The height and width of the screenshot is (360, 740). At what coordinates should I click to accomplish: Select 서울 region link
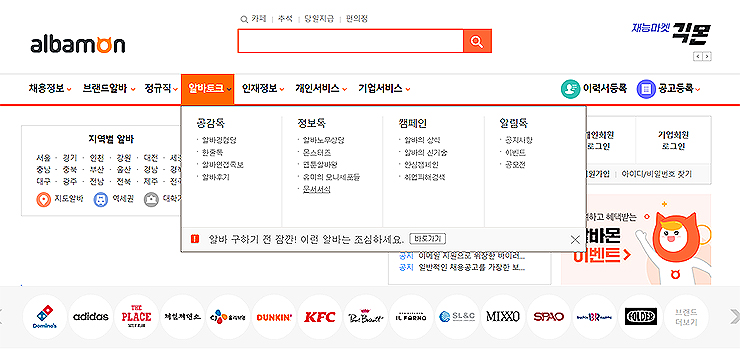(x=43, y=158)
